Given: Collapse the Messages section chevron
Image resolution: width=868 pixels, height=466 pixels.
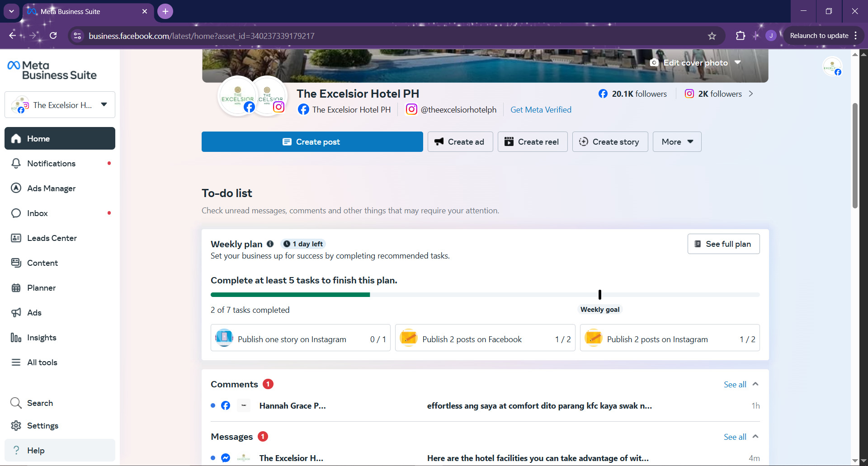Looking at the screenshot, I should [755, 437].
